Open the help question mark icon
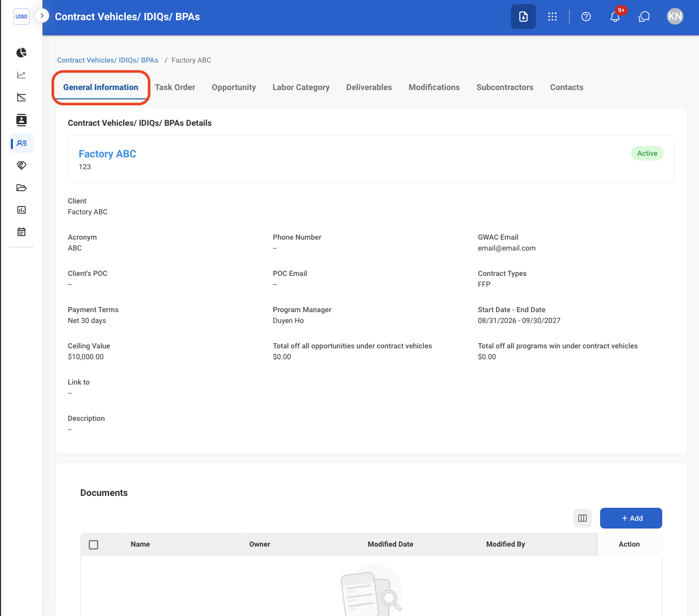 click(x=586, y=17)
